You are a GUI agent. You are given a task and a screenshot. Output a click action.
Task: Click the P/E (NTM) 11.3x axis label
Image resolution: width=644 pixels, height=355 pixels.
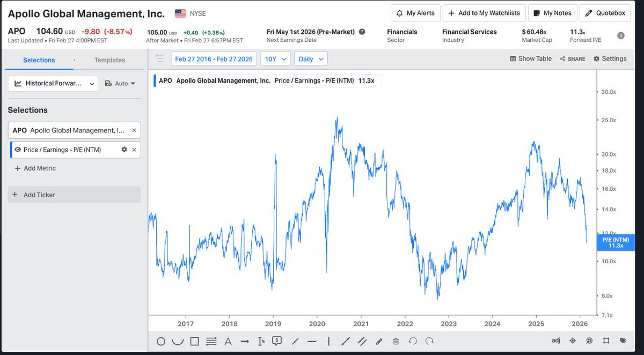pos(616,242)
